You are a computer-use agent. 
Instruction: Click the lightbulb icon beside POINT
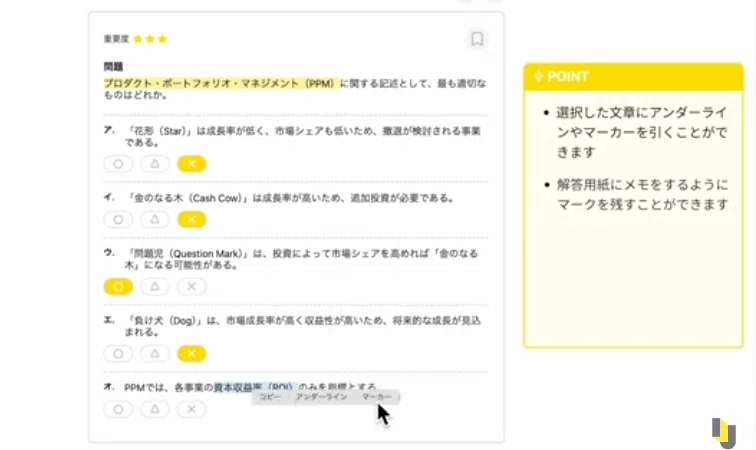pyautogui.click(x=538, y=76)
